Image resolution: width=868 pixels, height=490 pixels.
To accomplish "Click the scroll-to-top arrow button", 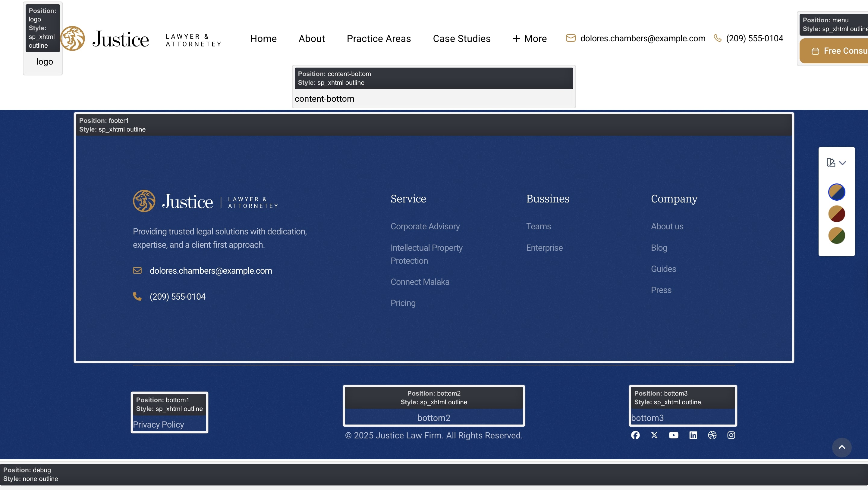I will pyautogui.click(x=841, y=447).
